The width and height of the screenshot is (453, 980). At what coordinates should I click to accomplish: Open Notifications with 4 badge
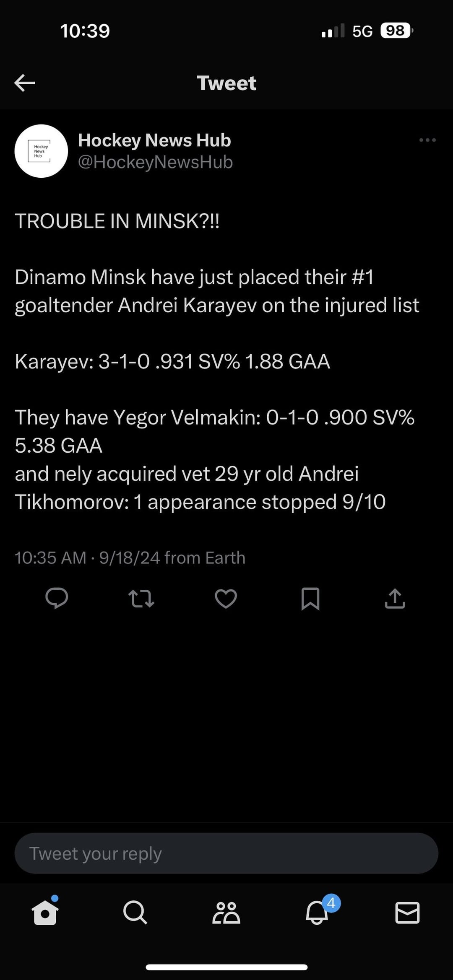(x=317, y=913)
